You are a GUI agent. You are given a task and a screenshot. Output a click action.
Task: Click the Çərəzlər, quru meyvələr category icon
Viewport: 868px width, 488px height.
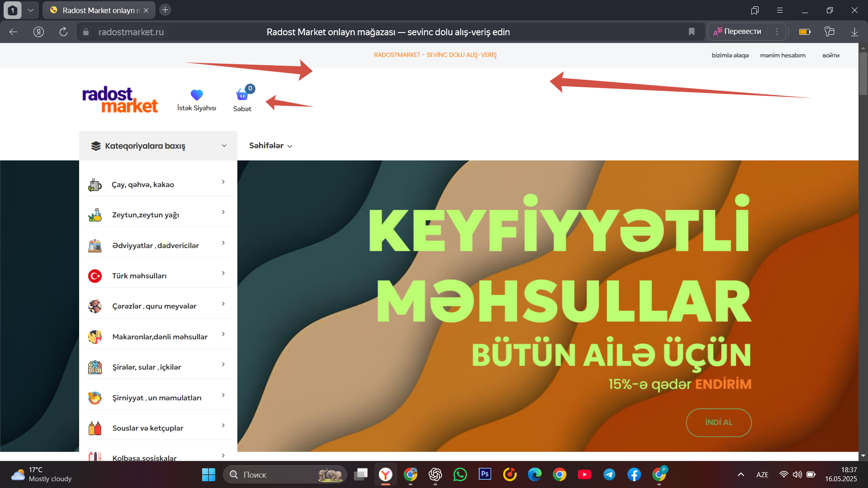[95, 306]
